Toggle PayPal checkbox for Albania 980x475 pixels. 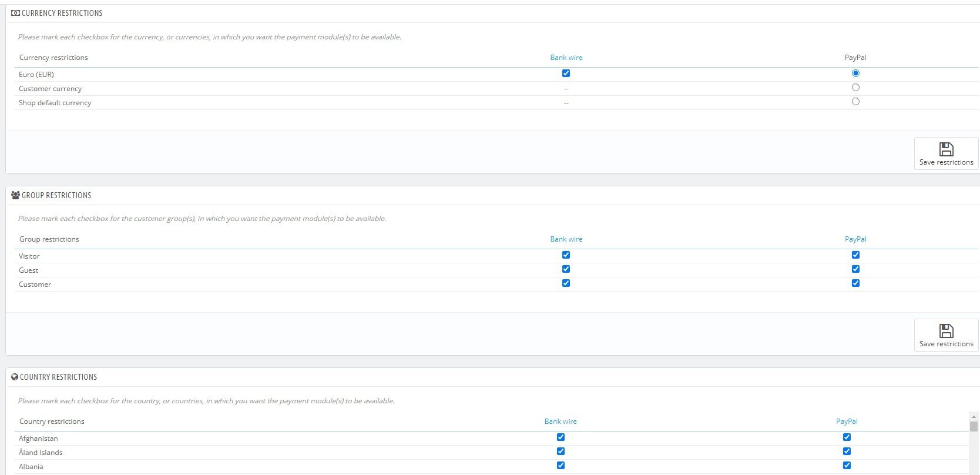coord(847,466)
